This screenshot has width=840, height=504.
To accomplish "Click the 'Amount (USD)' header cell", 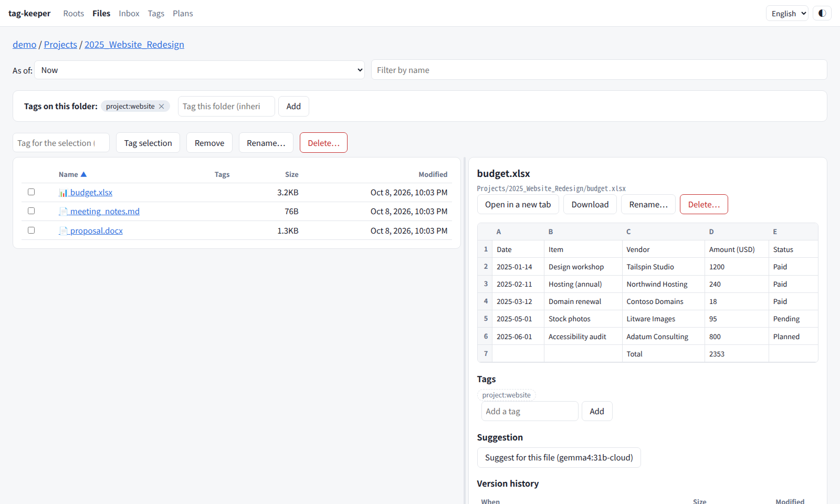I will [737, 249].
